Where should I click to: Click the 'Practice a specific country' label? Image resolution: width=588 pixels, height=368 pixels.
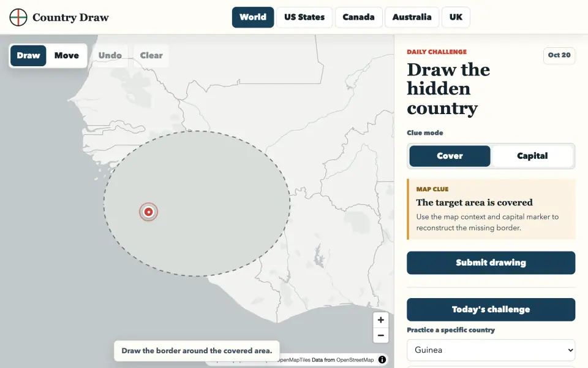click(x=451, y=330)
